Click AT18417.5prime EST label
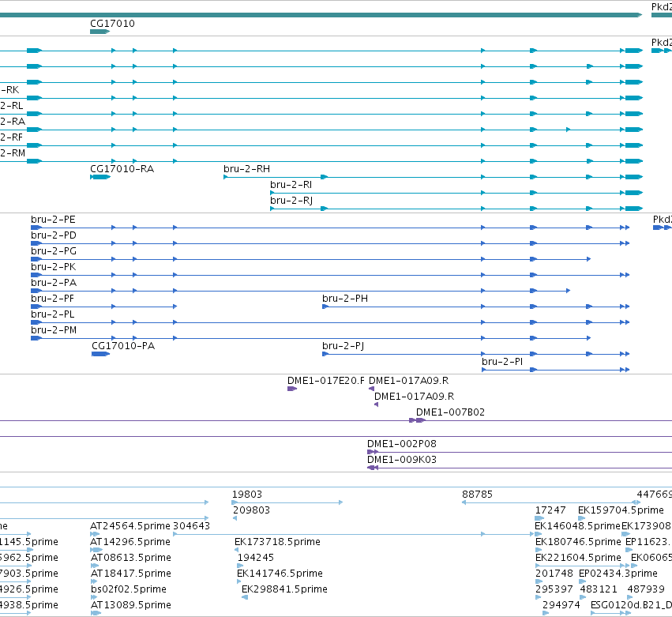This screenshot has width=672, height=617. (x=131, y=574)
